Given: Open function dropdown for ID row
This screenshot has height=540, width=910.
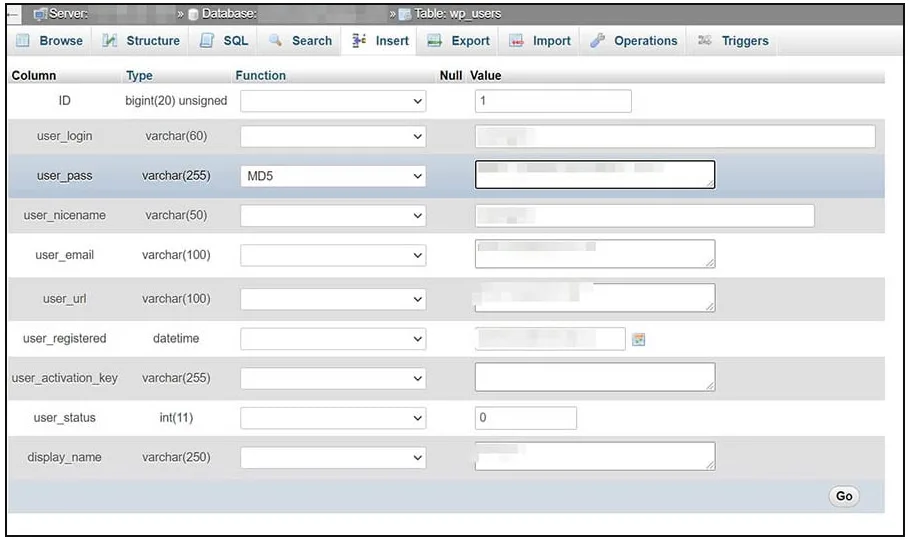Looking at the screenshot, I should click(333, 101).
